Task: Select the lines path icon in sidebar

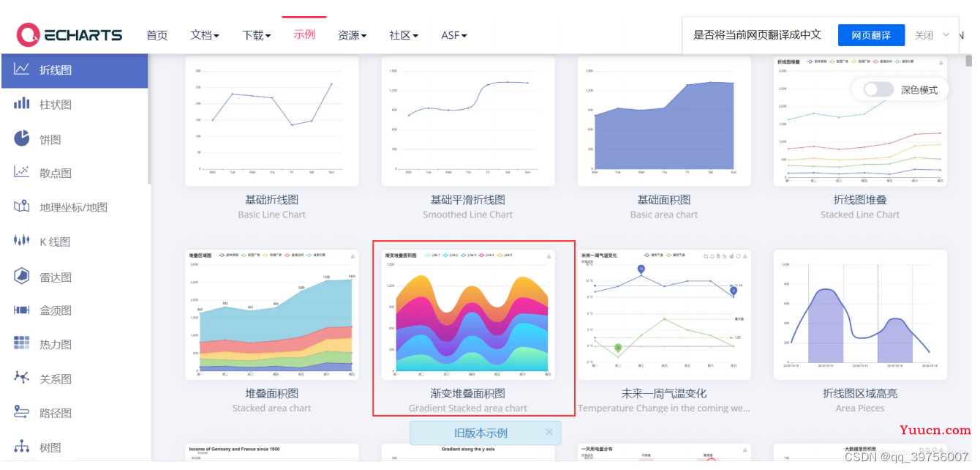Action: point(22,413)
